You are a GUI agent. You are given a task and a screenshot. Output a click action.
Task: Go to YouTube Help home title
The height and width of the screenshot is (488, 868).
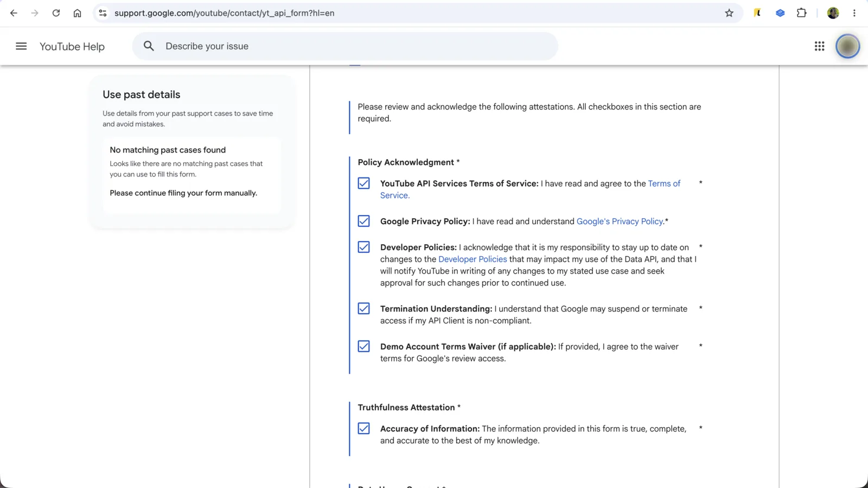[72, 47]
